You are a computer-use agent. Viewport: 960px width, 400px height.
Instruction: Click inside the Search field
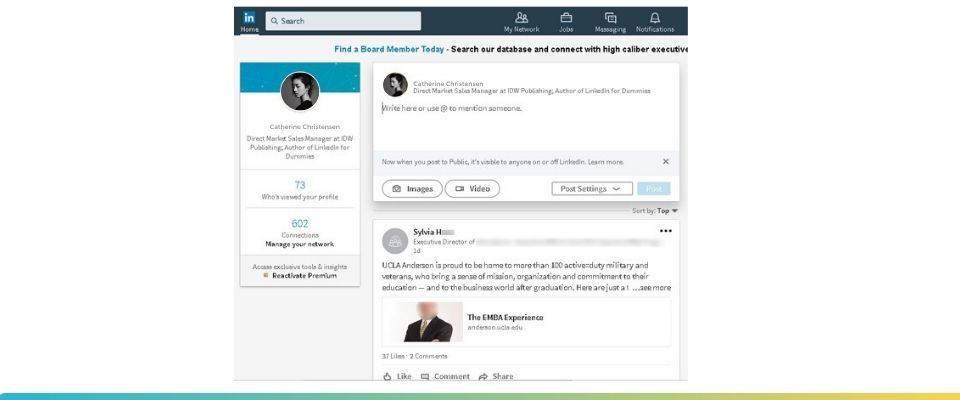(343, 21)
